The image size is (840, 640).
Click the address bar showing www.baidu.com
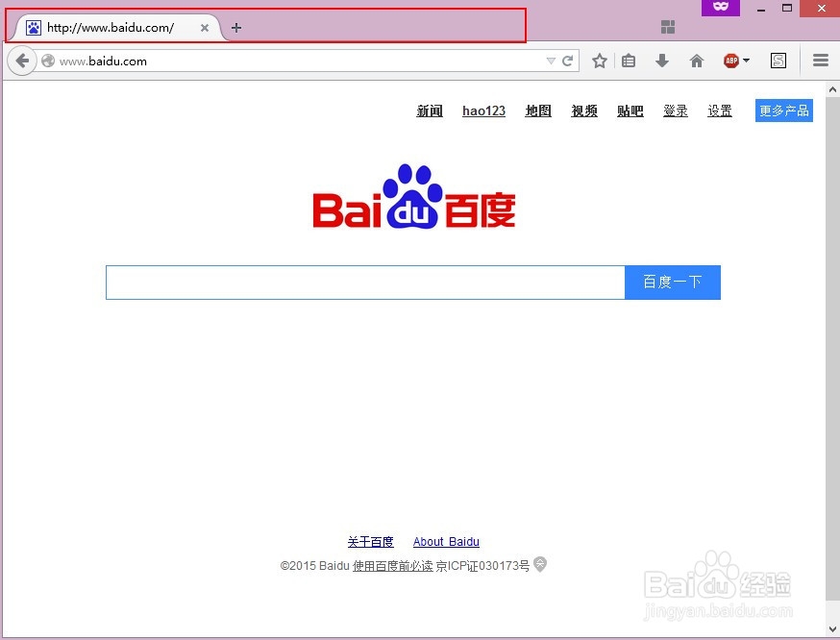click(300, 62)
